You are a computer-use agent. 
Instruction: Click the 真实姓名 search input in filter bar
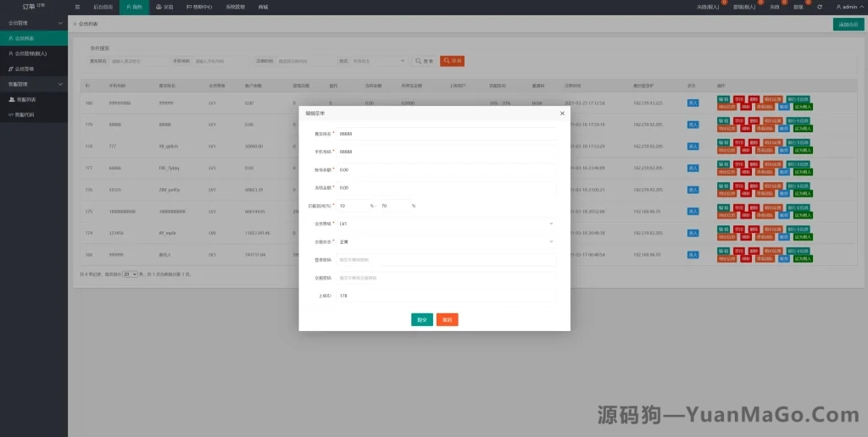tap(138, 62)
